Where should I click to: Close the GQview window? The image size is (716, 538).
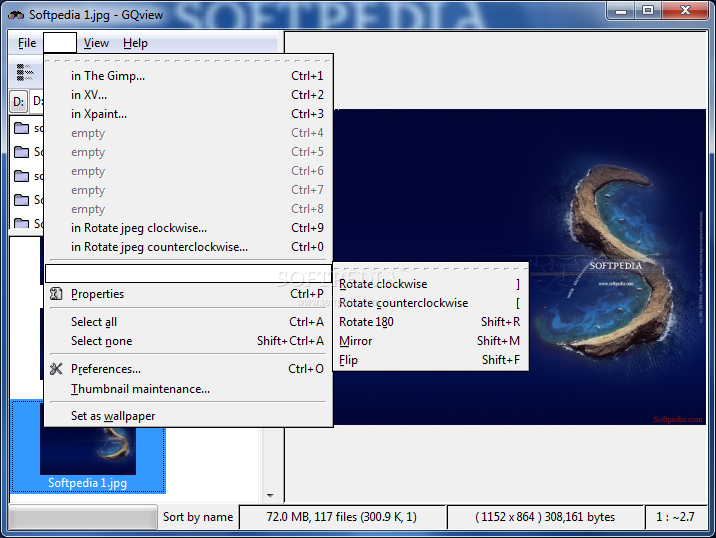pos(685,10)
